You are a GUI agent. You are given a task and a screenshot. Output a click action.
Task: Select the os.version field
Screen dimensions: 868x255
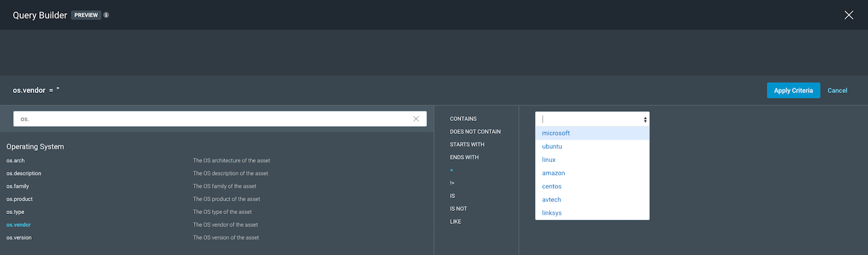click(19, 238)
